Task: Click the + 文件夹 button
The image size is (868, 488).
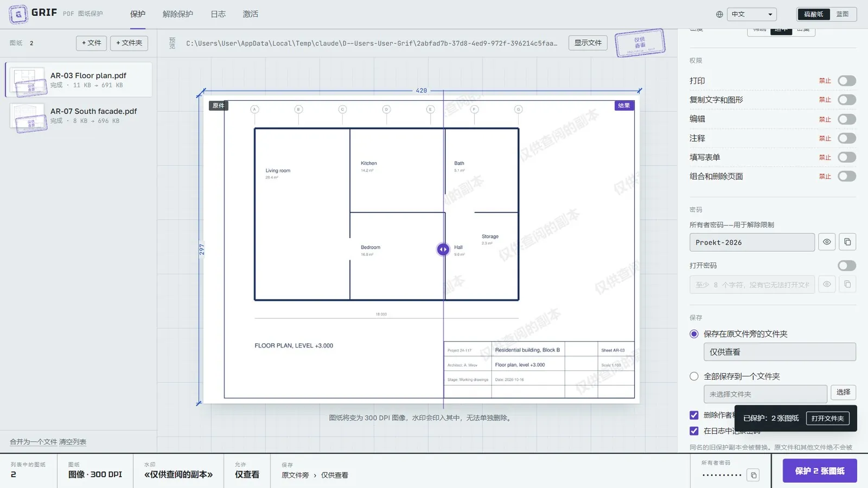Action: (x=129, y=43)
